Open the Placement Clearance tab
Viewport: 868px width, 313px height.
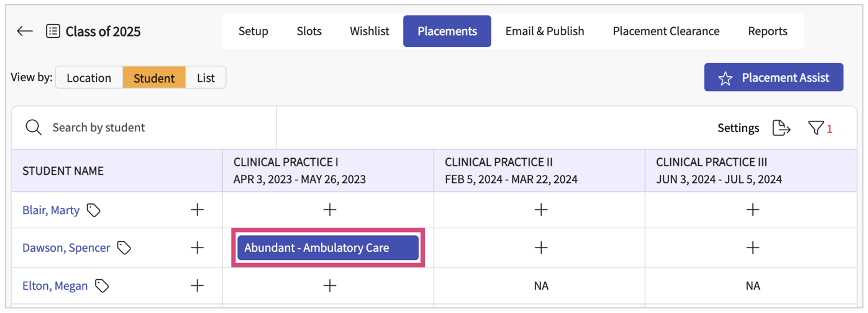(x=666, y=31)
